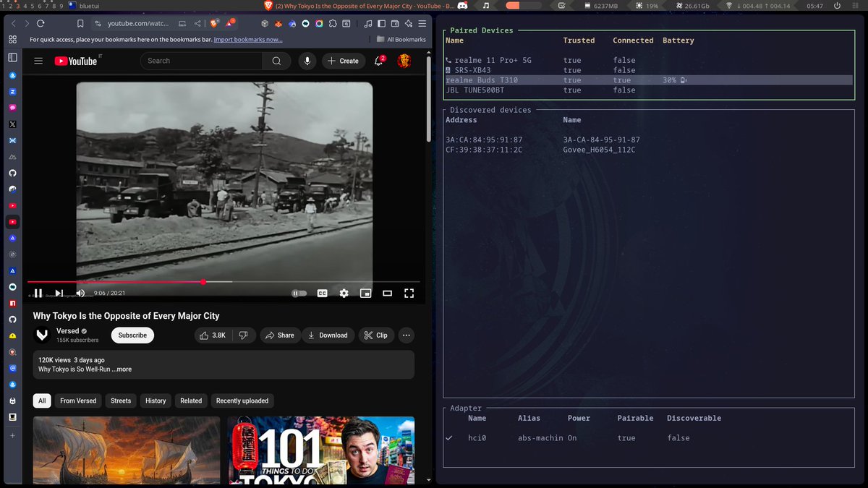Subscribe to the Versed channel
Screen dimensions: 868x488
(132, 335)
